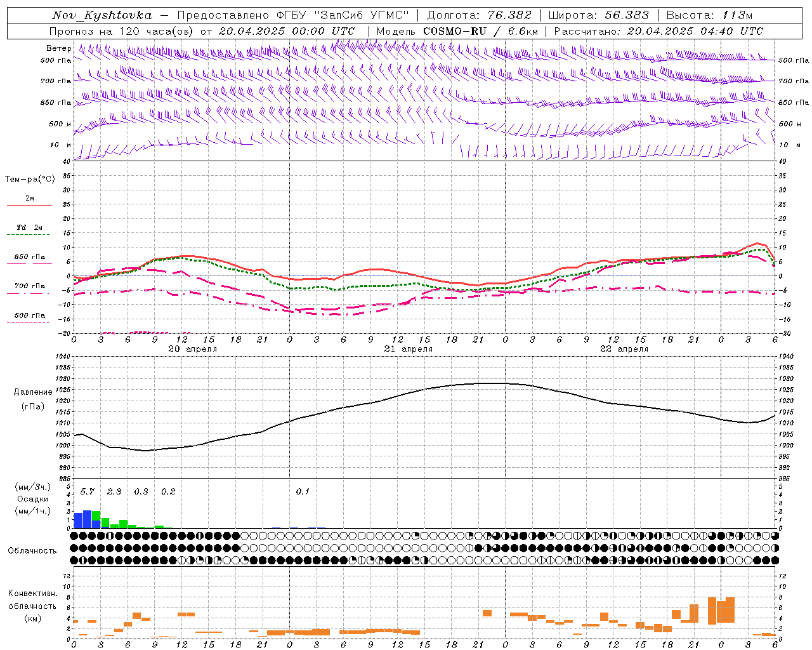The image size is (812, 650).
Task: Click the Давление pressure panel label
Action: tap(33, 392)
